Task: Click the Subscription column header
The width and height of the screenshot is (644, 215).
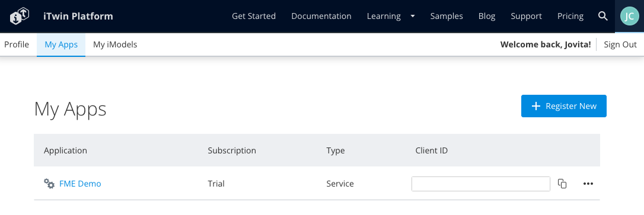Action: pyautogui.click(x=232, y=150)
